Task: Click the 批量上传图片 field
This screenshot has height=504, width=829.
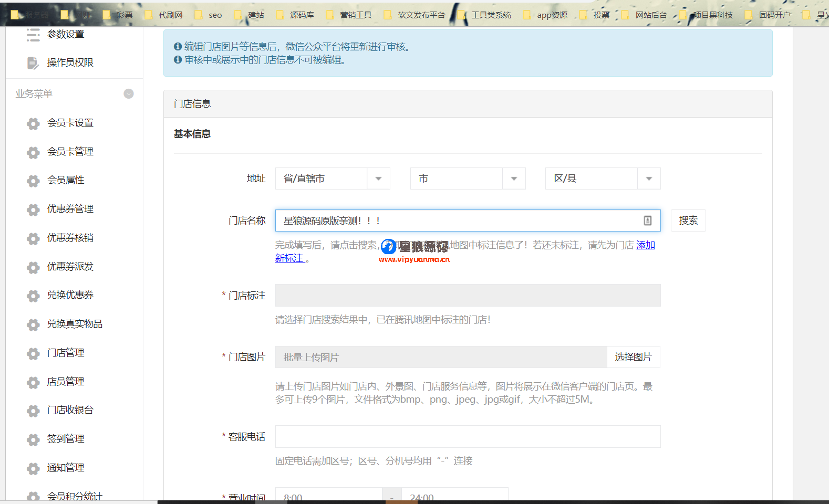Action: point(441,357)
